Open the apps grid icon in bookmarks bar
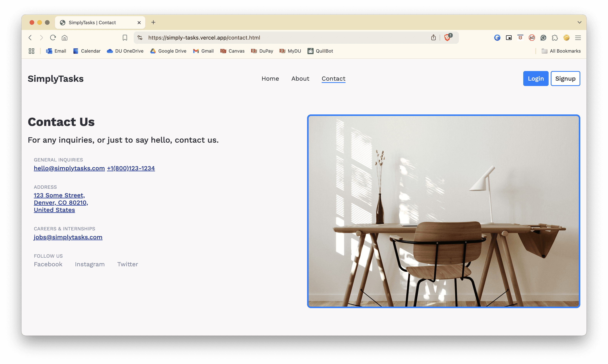This screenshot has width=608, height=364. click(x=32, y=51)
